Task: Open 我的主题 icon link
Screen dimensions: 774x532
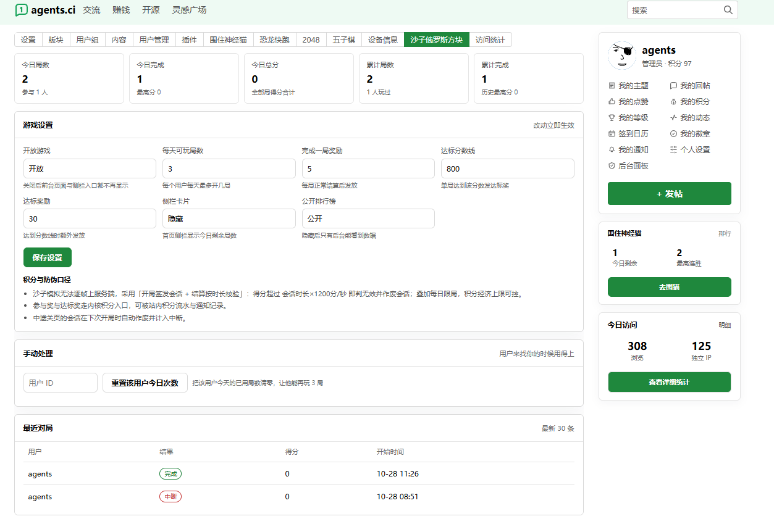Action: [x=612, y=86]
